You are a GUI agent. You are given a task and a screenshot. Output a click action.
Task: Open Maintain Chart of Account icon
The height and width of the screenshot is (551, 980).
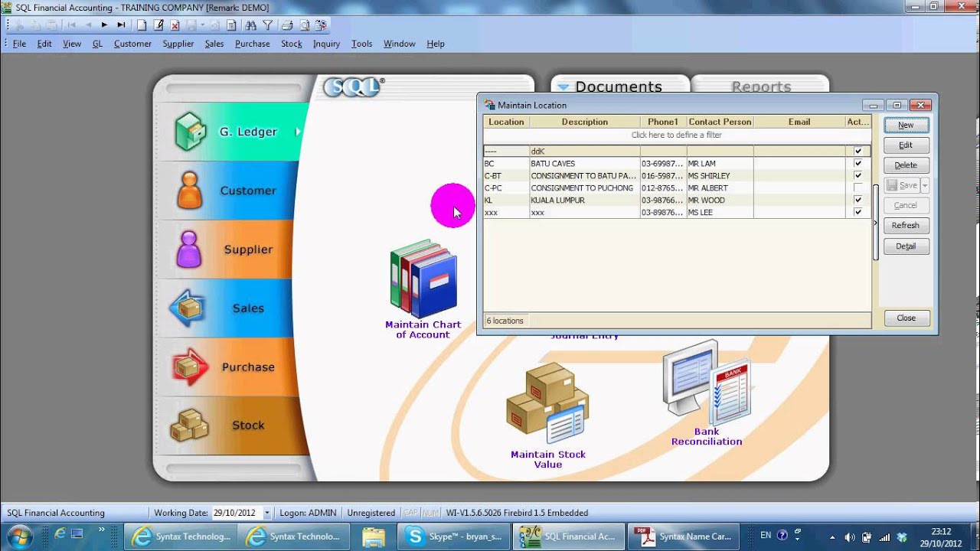click(423, 289)
